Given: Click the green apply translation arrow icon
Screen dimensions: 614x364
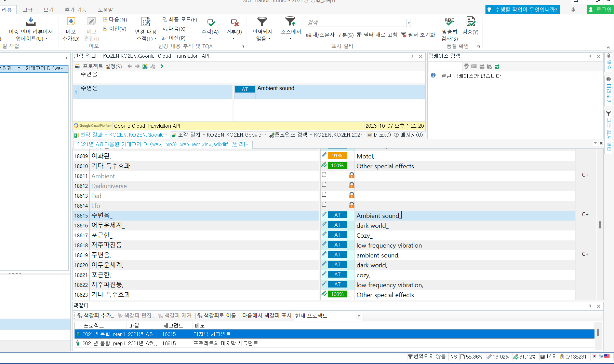Looking at the screenshot, I should click(162, 66).
